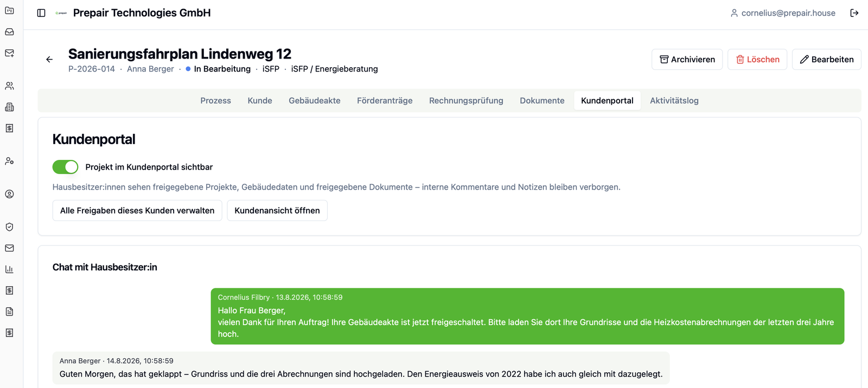
Task: Click green chat message from Cornelius Filbry
Action: (527, 316)
